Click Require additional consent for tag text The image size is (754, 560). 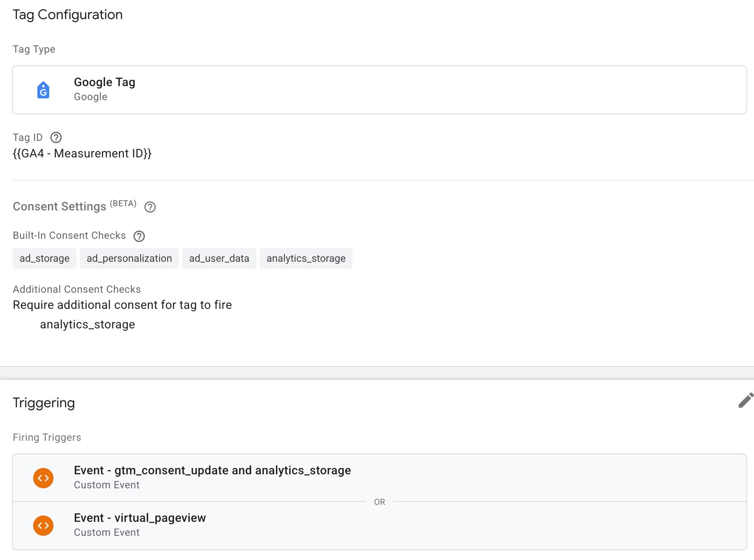(x=122, y=305)
